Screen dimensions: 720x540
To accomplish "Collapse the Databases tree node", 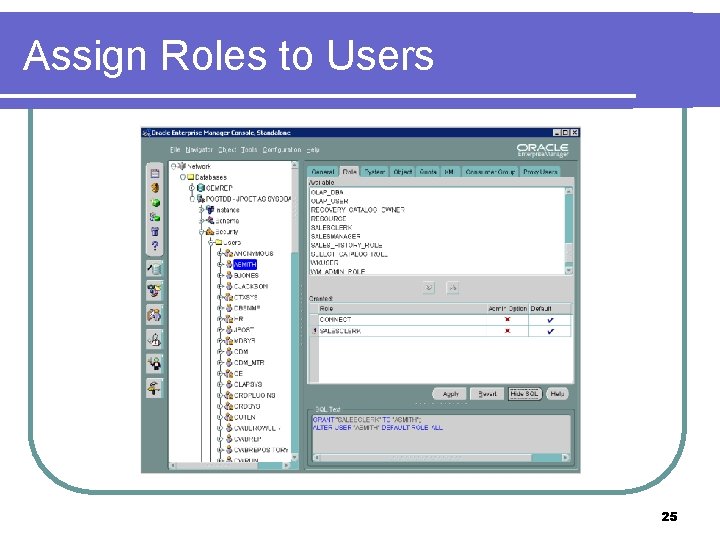I will click(183, 177).
